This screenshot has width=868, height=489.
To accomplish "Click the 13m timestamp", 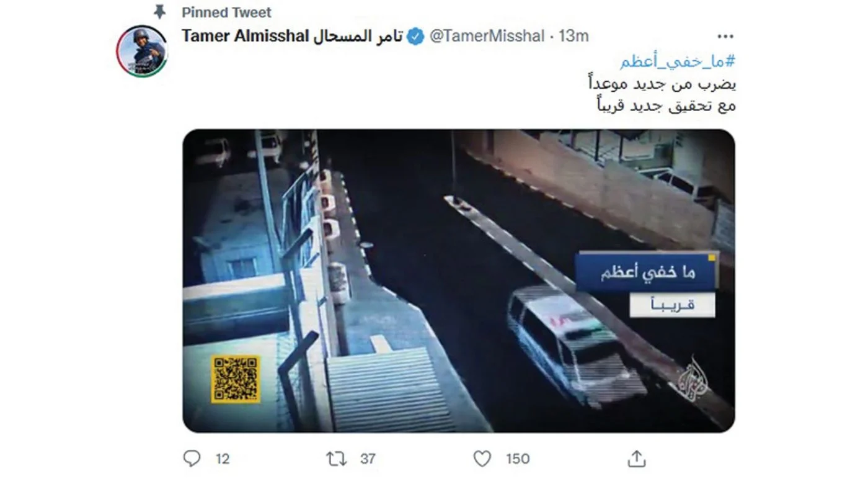I will click(573, 36).
